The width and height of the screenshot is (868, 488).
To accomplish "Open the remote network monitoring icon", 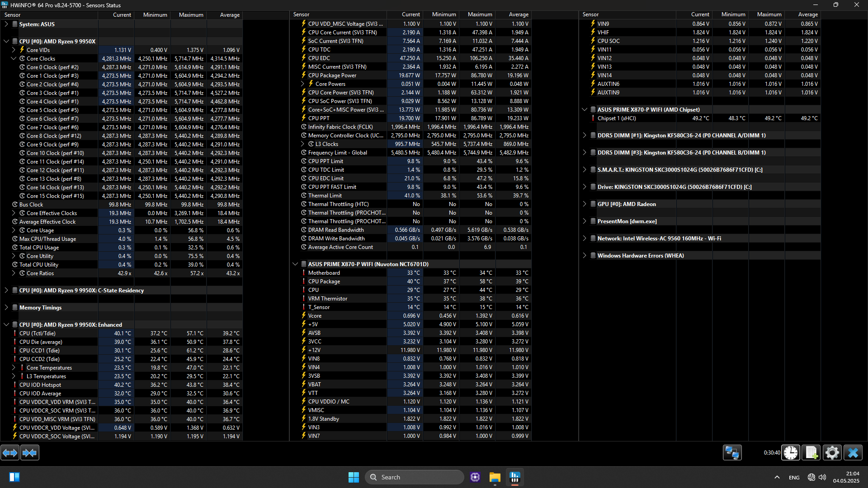I will coord(732,452).
